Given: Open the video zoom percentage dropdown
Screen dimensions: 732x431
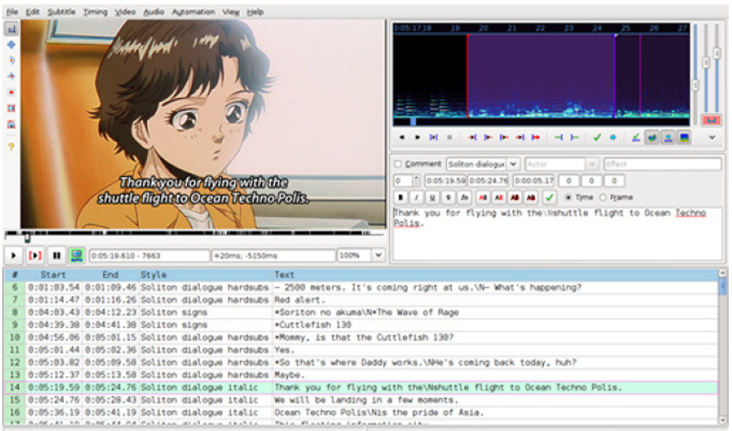Looking at the screenshot, I should coord(378,255).
